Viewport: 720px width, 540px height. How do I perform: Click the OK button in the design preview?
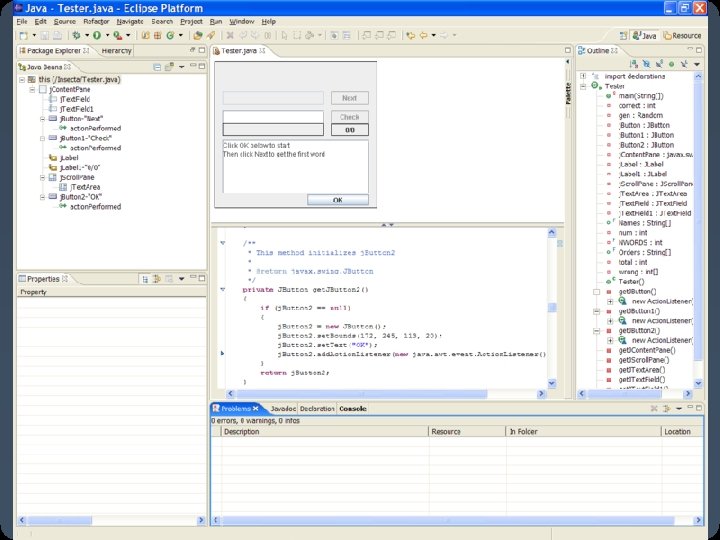tap(337, 200)
